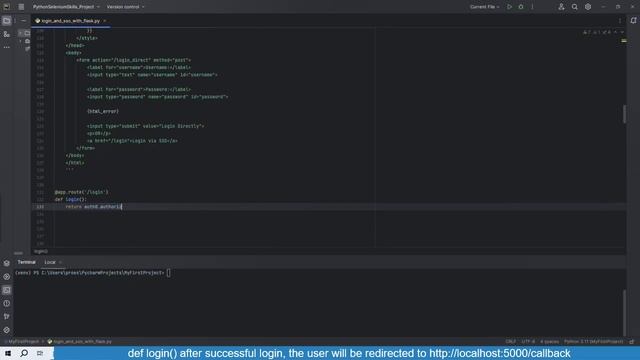Click login_and_sso_with_flask.py status bar breadcrumb
The height and width of the screenshot is (360, 640).
click(80, 342)
